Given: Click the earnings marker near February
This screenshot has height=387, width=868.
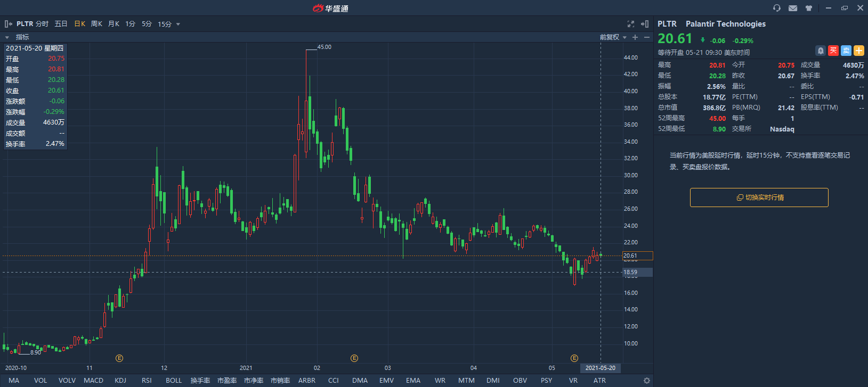Looking at the screenshot, I should click(x=354, y=358).
